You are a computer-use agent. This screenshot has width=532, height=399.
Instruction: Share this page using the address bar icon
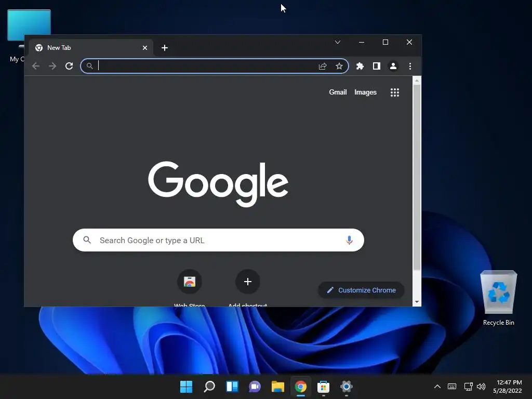pyautogui.click(x=323, y=66)
